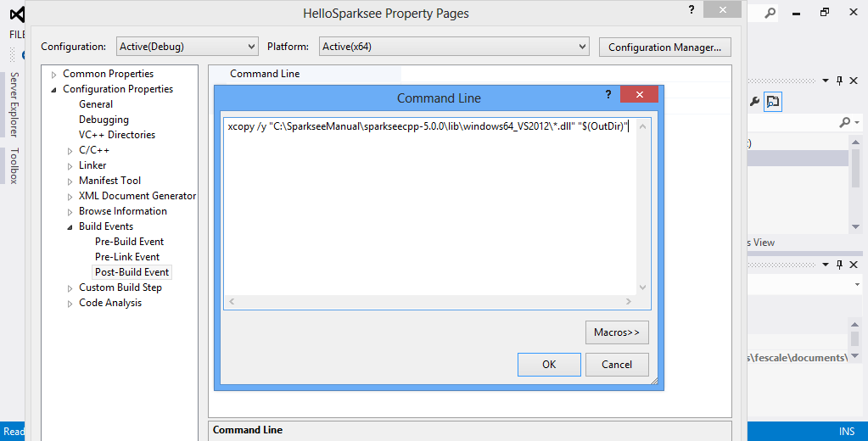The image size is (868, 441).
Task: Click the command text box horizontal scroll left arrow
Action: pos(232,302)
